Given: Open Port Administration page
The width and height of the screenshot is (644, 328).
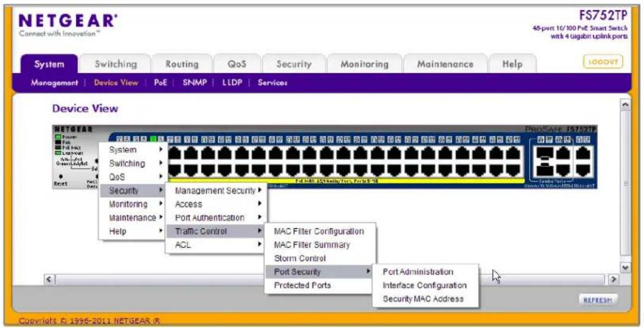Looking at the screenshot, I should tap(425, 272).
